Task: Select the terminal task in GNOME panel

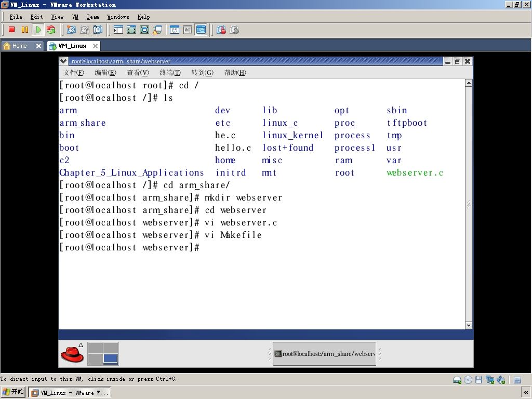Action: click(324, 353)
